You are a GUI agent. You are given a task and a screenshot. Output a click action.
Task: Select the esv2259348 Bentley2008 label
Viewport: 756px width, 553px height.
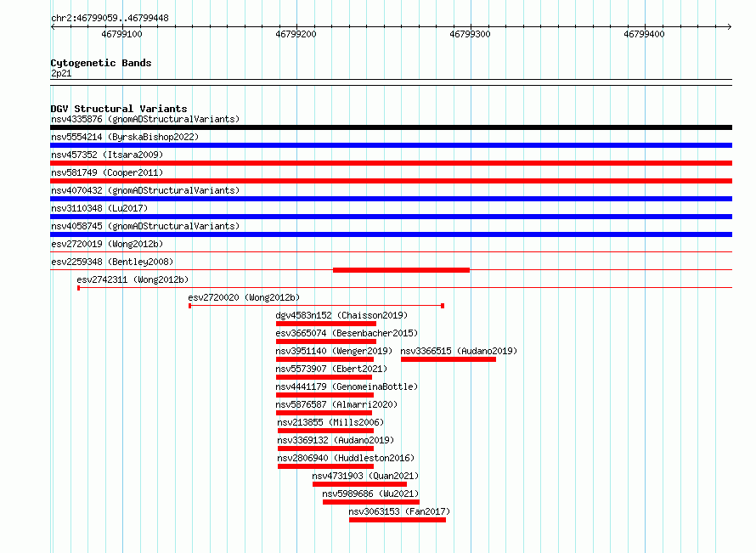112,262
